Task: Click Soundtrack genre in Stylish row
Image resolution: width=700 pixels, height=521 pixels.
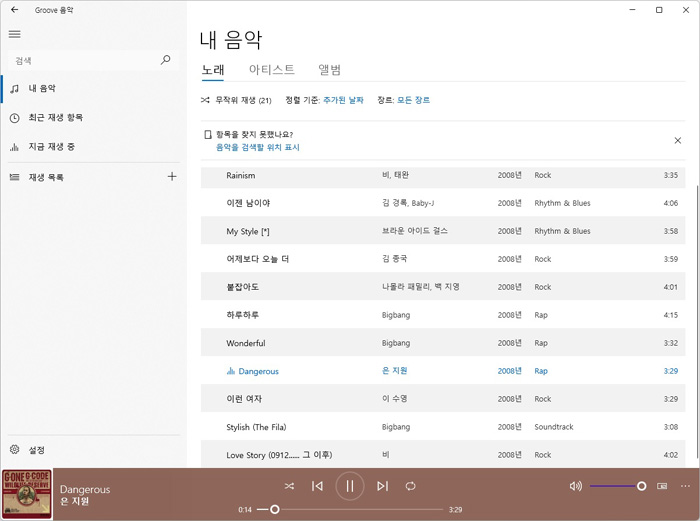Action: (554, 427)
